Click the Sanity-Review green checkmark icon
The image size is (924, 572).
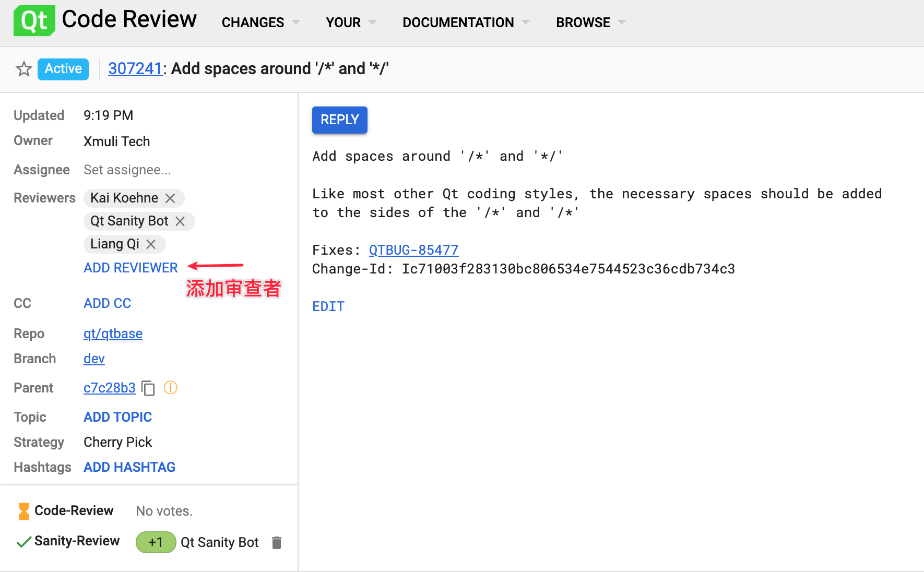point(23,542)
